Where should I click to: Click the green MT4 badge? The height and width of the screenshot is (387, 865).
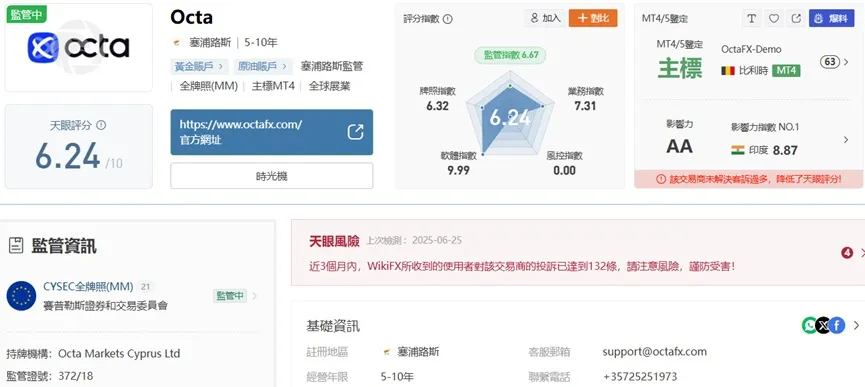(786, 71)
